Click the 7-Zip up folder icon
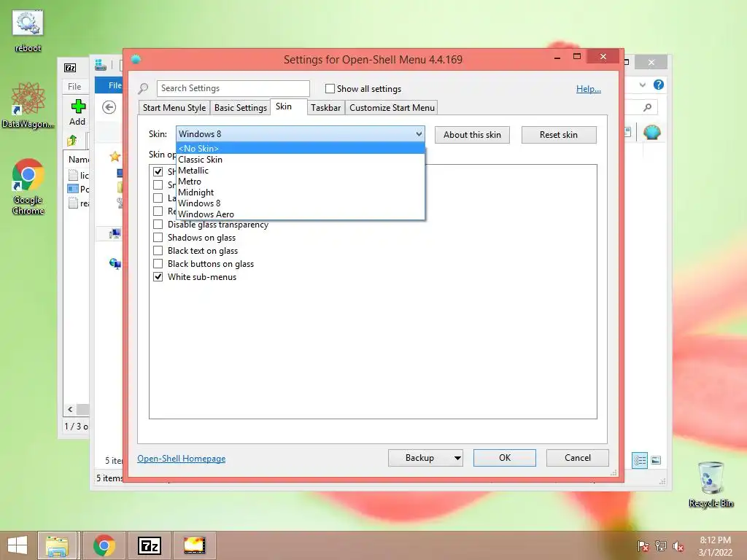The width and height of the screenshot is (747, 560). 72,141
